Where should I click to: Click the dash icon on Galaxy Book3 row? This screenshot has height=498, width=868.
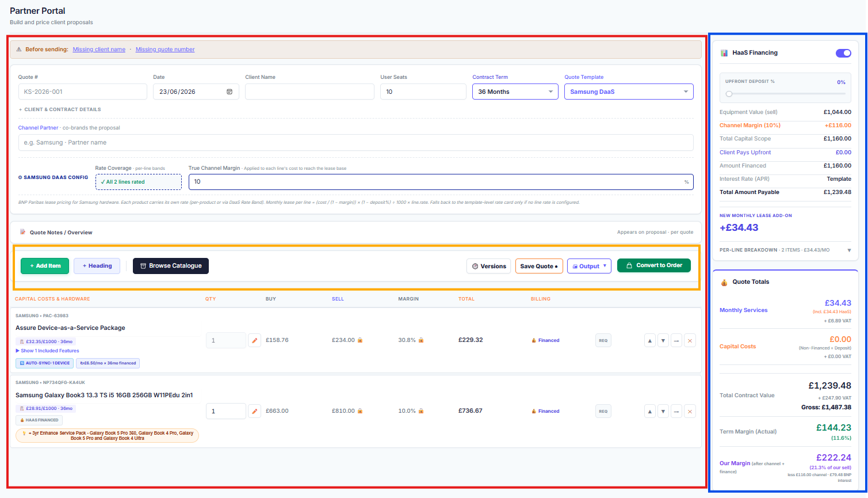[676, 411]
